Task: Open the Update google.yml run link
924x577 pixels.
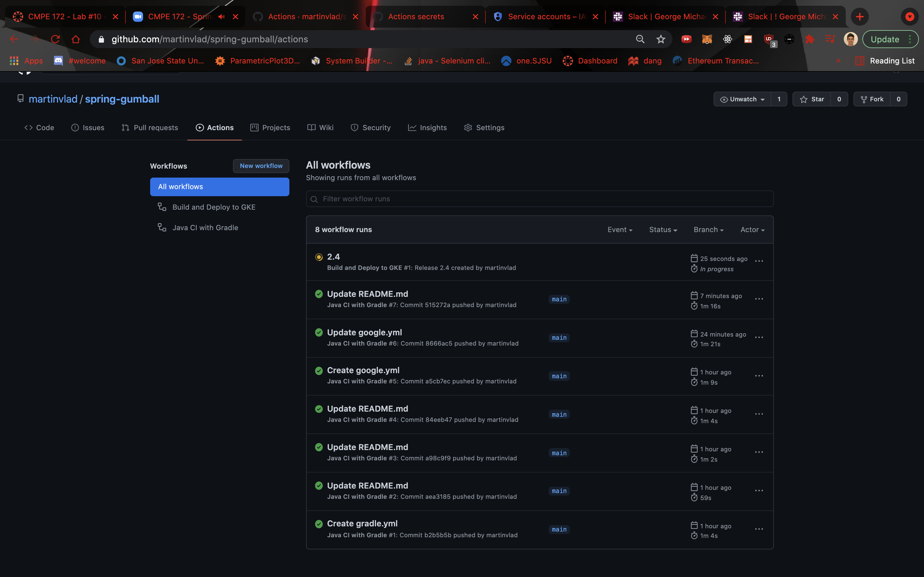Action: click(x=364, y=332)
